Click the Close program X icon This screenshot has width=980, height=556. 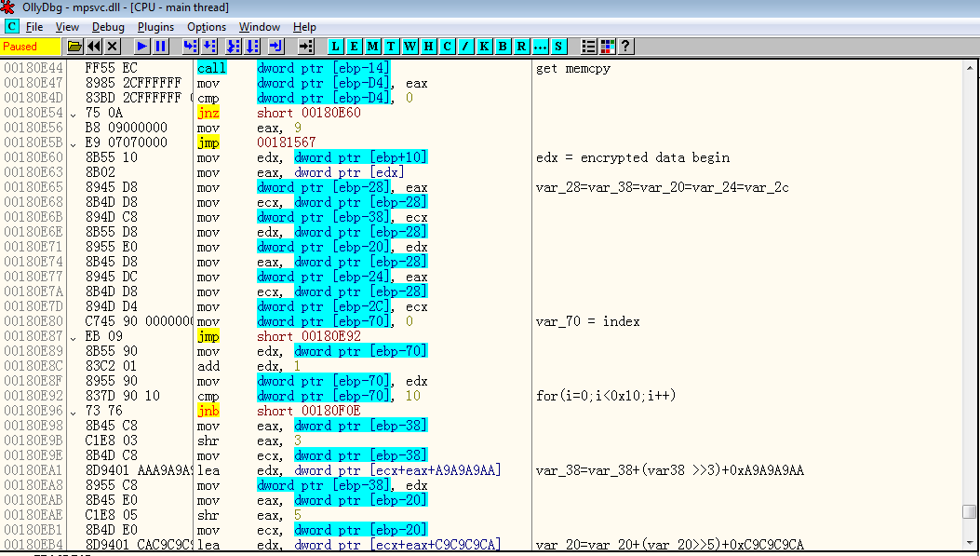(113, 46)
